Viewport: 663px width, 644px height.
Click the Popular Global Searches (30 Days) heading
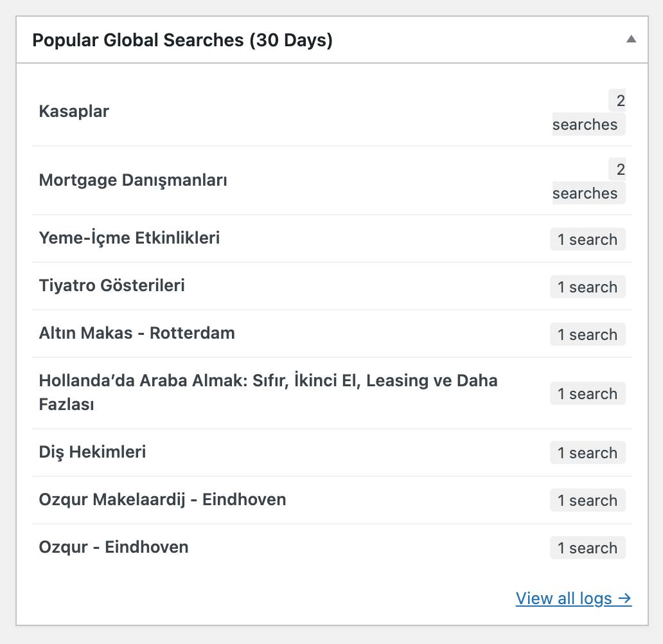pos(182,40)
